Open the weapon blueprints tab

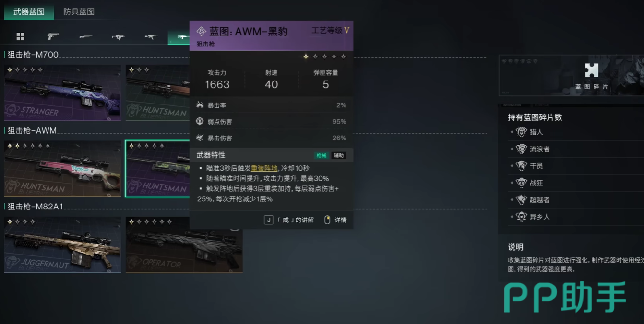pyautogui.click(x=29, y=12)
